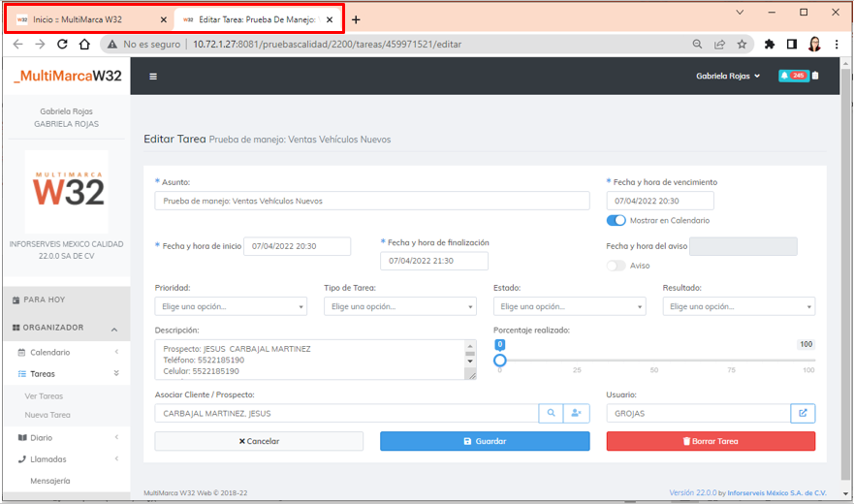Expand the Diario sidebar item
The height and width of the screenshot is (504, 854).
pos(67,437)
